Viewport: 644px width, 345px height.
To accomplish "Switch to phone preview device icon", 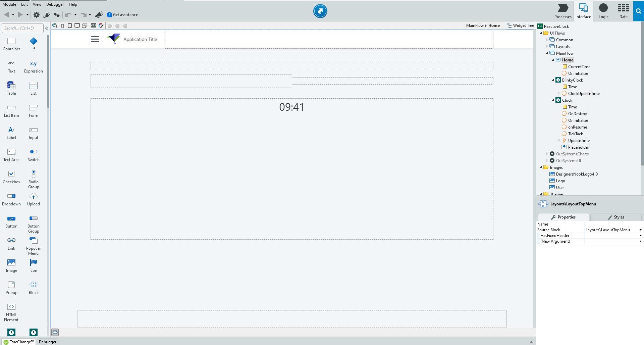I will (x=62, y=26).
